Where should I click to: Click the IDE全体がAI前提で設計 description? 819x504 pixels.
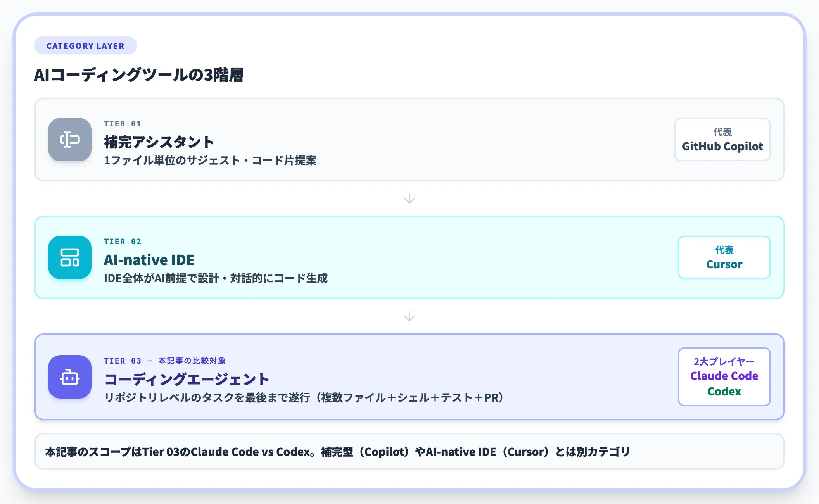(216, 278)
